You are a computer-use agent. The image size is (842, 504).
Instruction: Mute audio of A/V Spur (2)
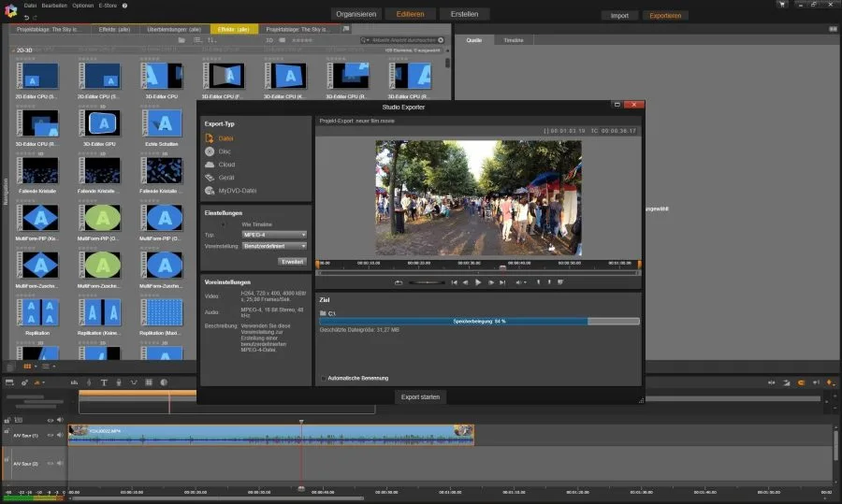(x=60, y=463)
